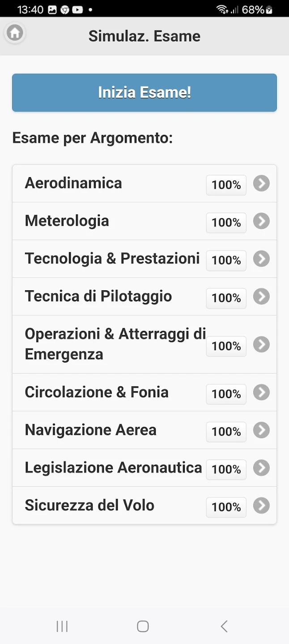Click the Sicurezza del Volo 100% badge
This screenshot has height=644, width=289.
click(x=226, y=507)
